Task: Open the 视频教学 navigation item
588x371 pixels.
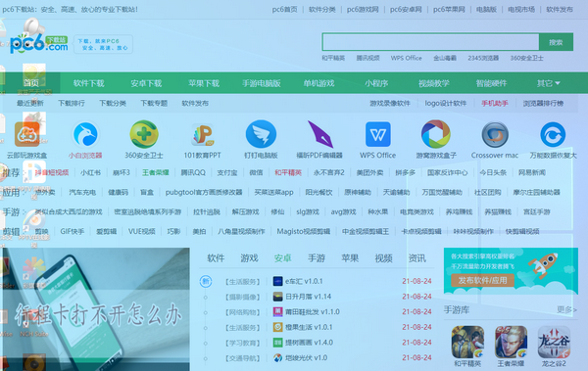Action: [x=434, y=83]
